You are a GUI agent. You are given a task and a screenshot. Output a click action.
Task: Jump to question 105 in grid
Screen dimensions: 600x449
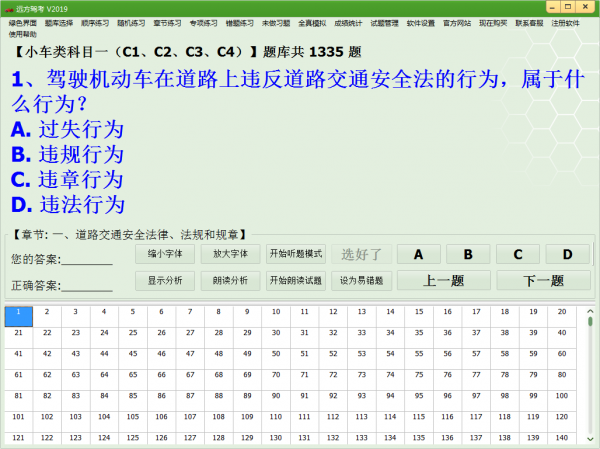pyautogui.click(x=133, y=421)
